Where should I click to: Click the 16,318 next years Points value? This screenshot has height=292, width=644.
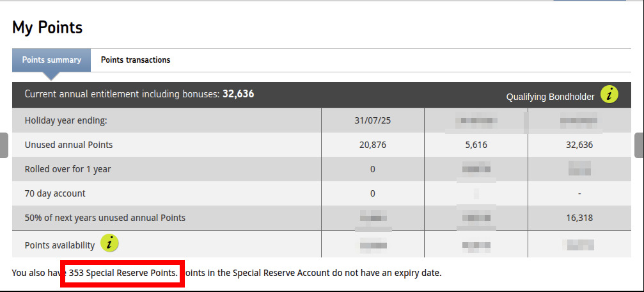[579, 218]
